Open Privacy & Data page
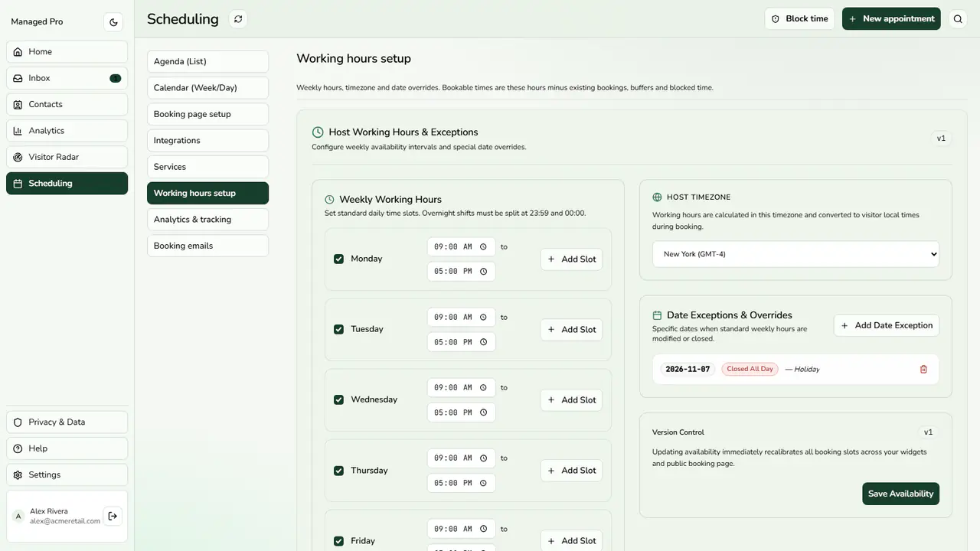The height and width of the screenshot is (551, 980). [67, 422]
